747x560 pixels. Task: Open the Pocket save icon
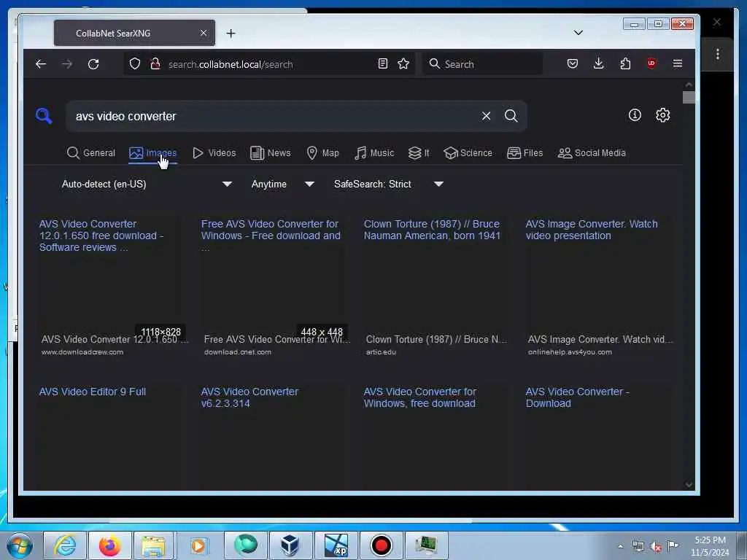(573, 64)
